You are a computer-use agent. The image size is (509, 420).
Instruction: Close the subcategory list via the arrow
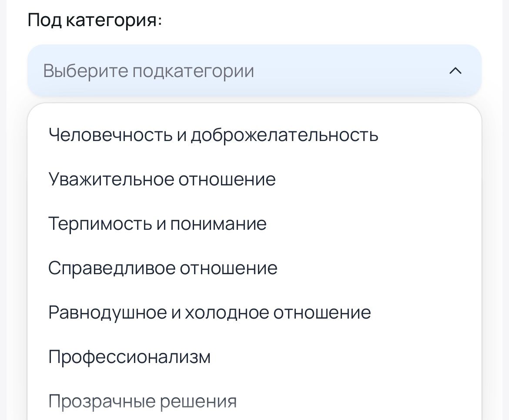pyautogui.click(x=455, y=71)
